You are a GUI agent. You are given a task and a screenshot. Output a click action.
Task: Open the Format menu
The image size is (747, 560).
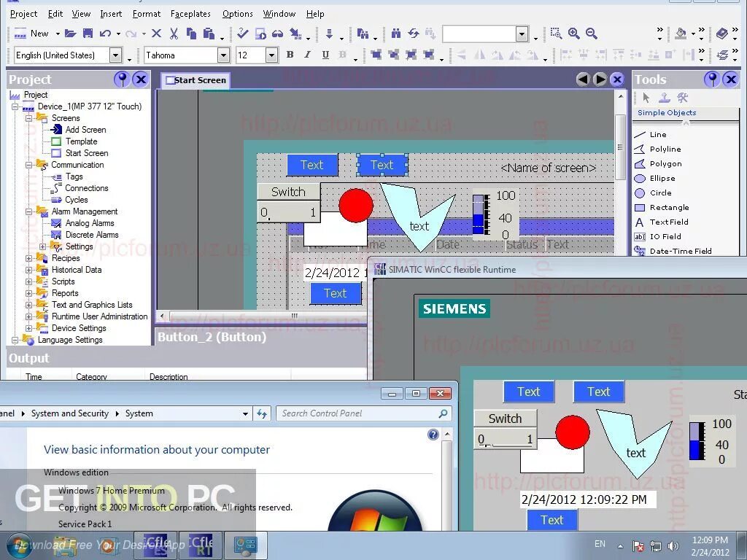coord(146,14)
